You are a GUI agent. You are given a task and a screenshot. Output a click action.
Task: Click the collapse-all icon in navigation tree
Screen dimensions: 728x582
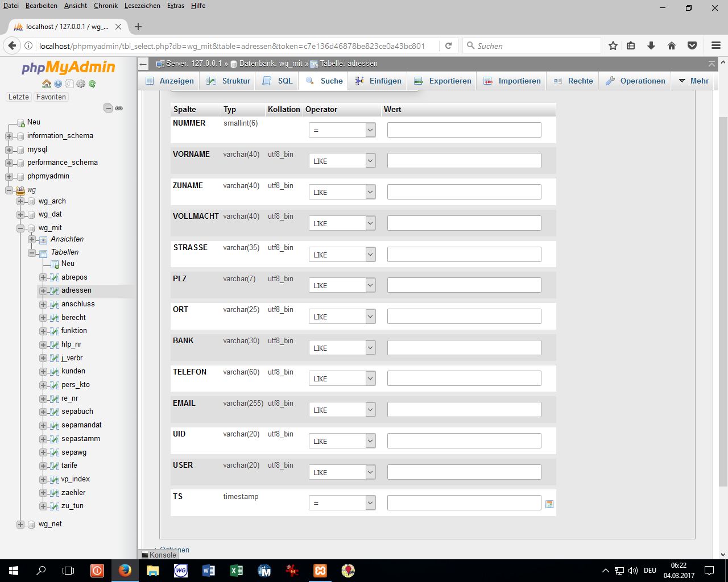[108, 108]
